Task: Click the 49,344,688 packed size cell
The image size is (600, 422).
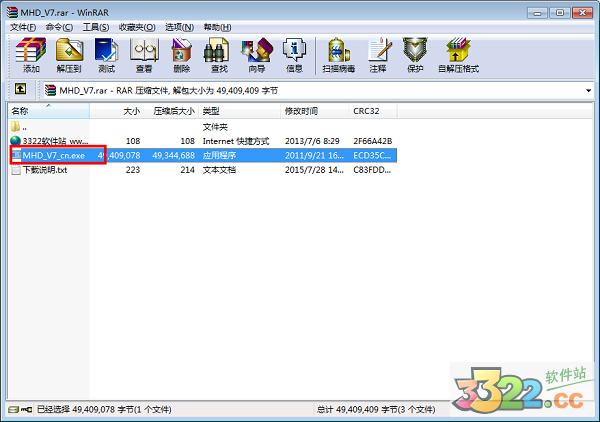Action: (x=174, y=155)
